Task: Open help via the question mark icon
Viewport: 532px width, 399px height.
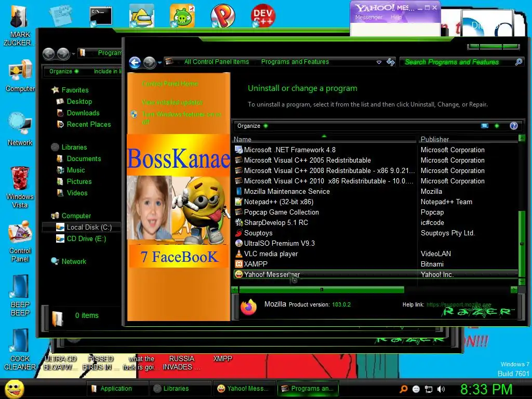Action: [x=514, y=126]
